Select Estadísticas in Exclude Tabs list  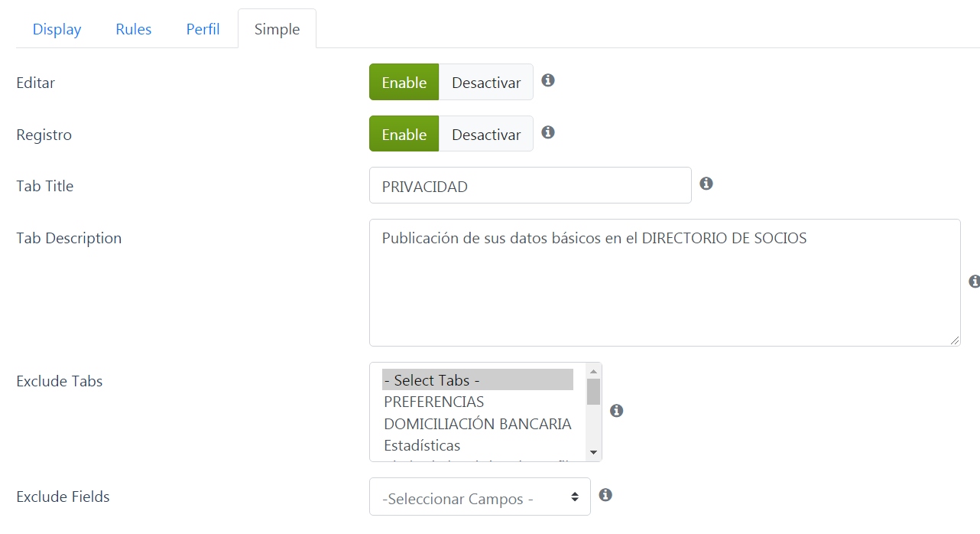pyautogui.click(x=478, y=445)
